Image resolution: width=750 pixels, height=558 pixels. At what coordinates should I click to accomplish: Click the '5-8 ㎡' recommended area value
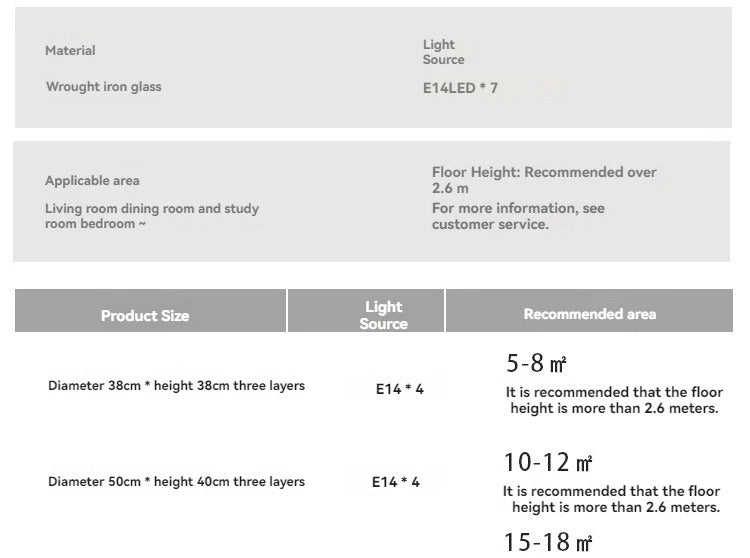(536, 364)
